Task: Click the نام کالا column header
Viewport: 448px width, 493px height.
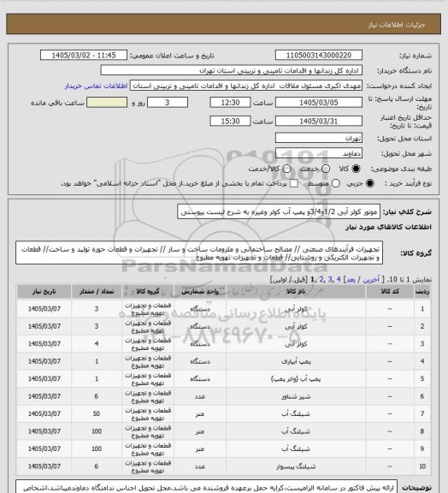Action: click(296, 292)
